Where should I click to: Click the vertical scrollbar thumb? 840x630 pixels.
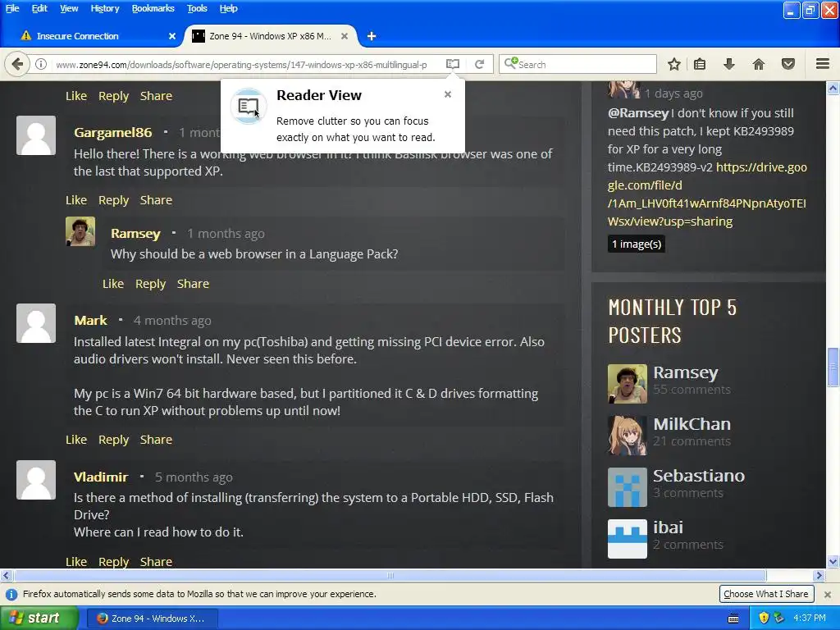pyautogui.click(x=833, y=367)
